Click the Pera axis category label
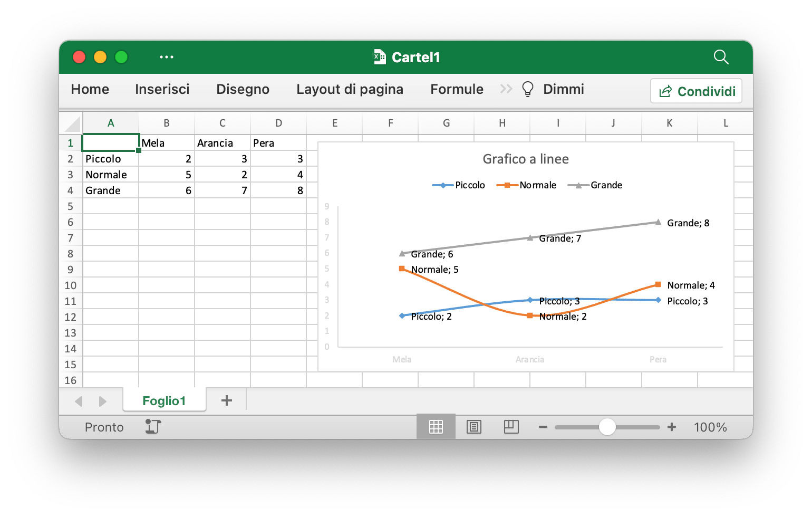Viewport: 812px width, 517px height. (658, 359)
